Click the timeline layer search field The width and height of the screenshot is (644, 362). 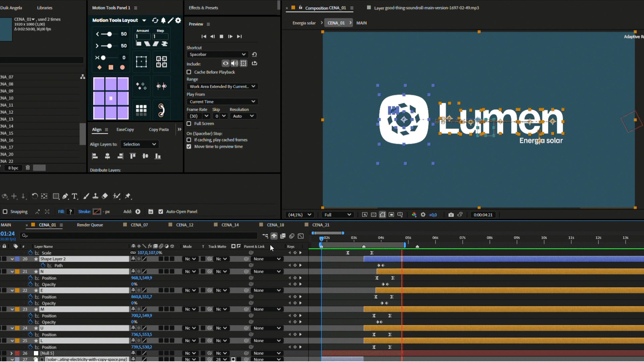tap(139, 236)
